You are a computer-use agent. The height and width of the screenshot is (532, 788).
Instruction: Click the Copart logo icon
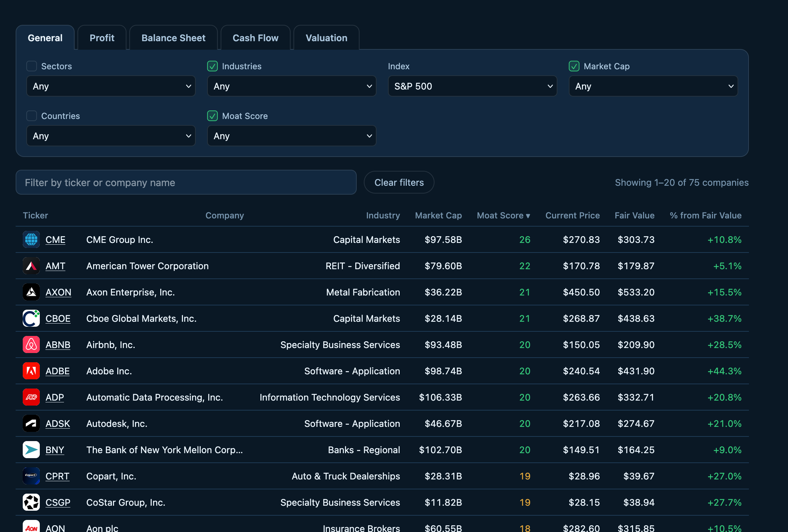(x=31, y=476)
